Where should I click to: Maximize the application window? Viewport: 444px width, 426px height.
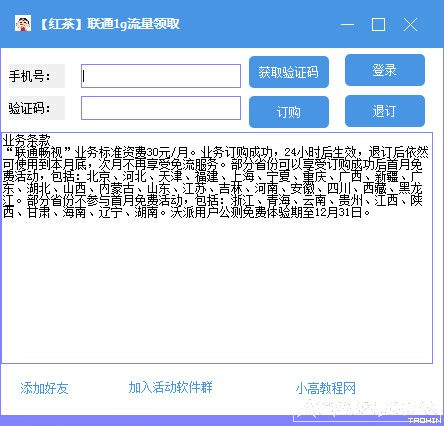(378, 24)
